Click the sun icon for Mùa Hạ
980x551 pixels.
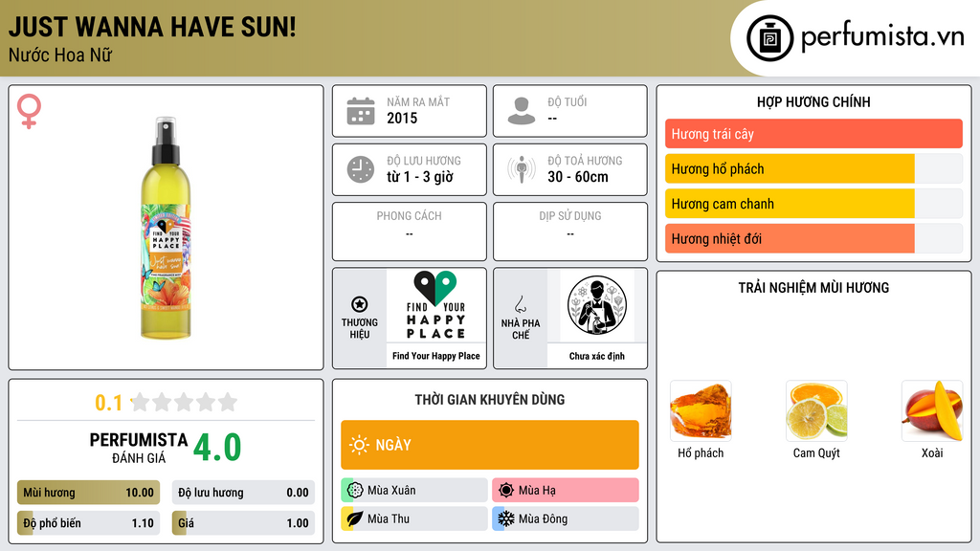[x=506, y=491]
